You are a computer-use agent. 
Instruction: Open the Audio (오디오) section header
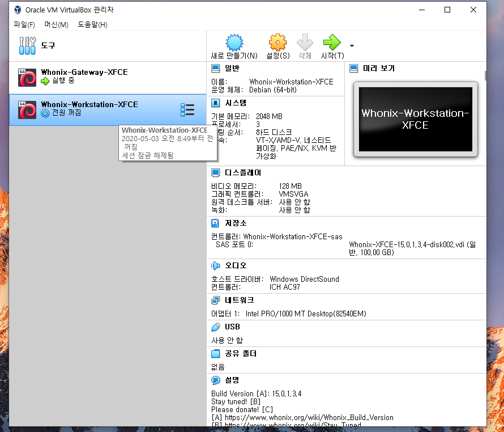[236, 265]
